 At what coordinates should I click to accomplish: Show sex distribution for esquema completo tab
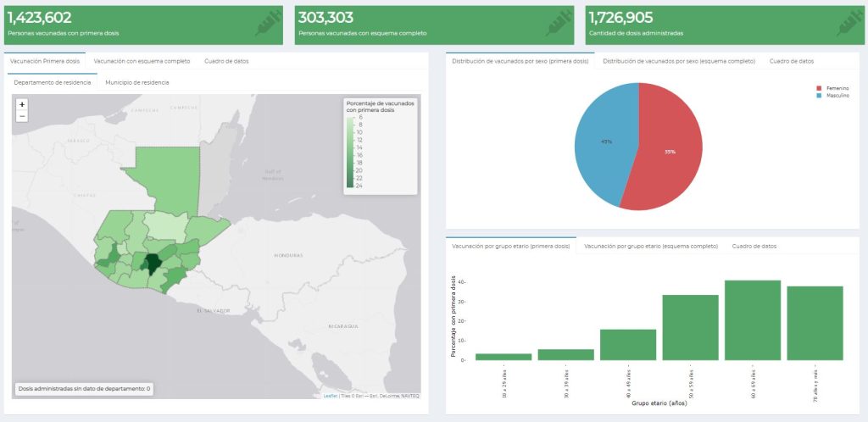pos(679,62)
